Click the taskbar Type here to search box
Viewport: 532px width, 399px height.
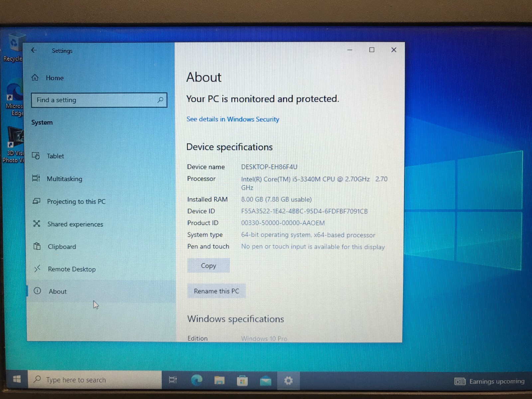click(95, 380)
